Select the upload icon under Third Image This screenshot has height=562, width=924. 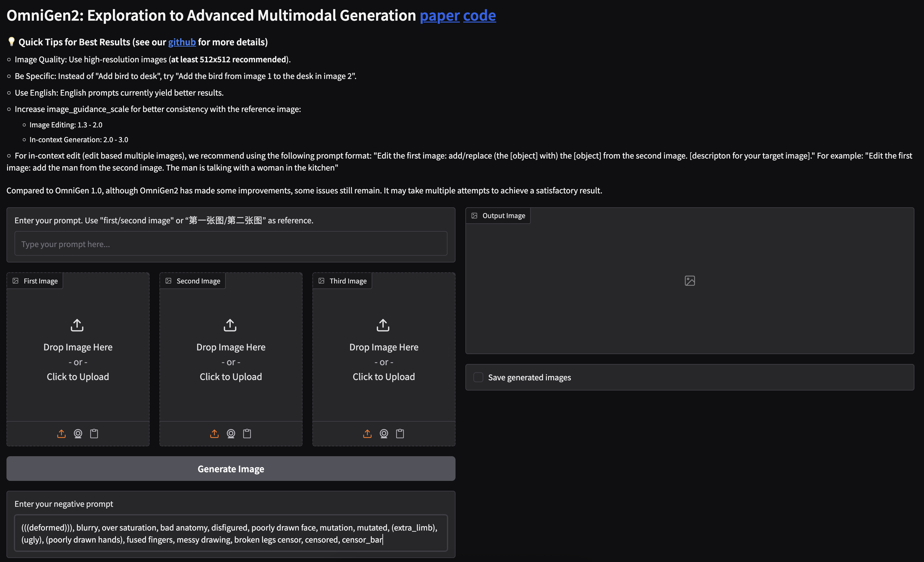[367, 434]
